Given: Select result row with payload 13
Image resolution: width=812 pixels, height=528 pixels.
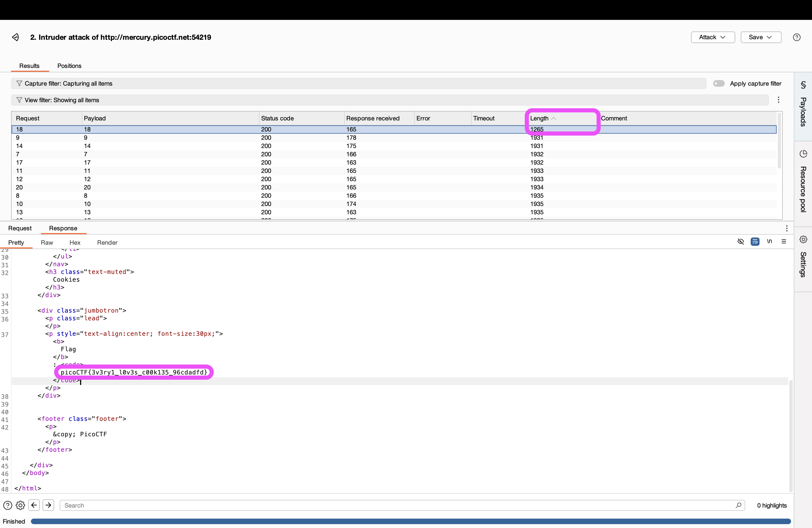Looking at the screenshot, I should click(394, 212).
